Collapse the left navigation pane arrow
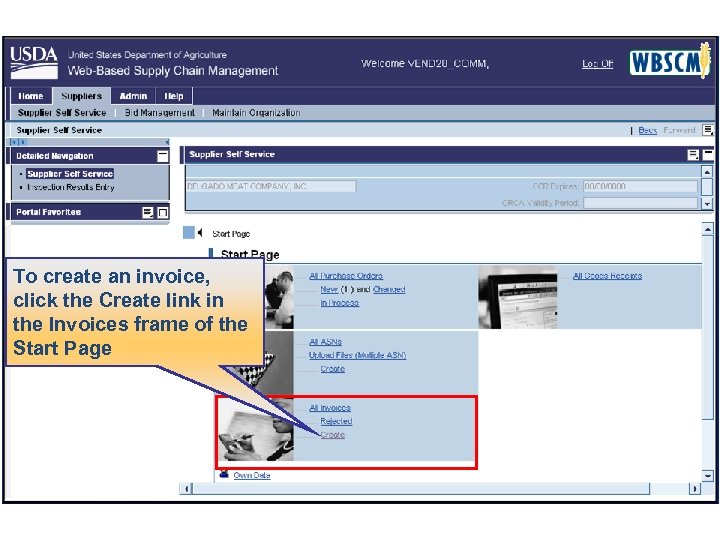 pyautogui.click(x=167, y=142)
